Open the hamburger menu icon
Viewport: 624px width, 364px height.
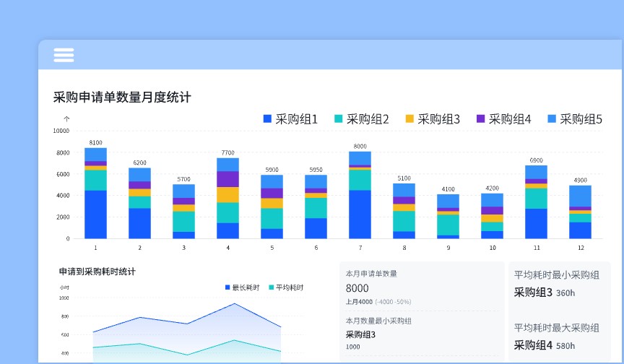64,55
